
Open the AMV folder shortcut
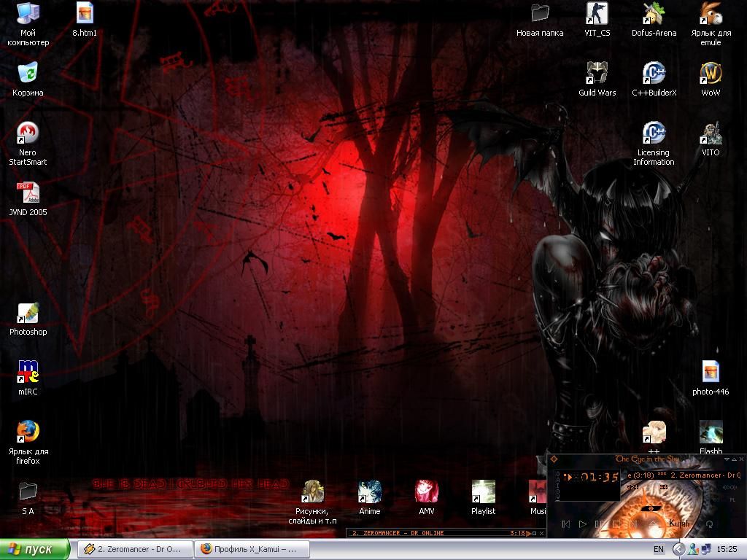426,497
